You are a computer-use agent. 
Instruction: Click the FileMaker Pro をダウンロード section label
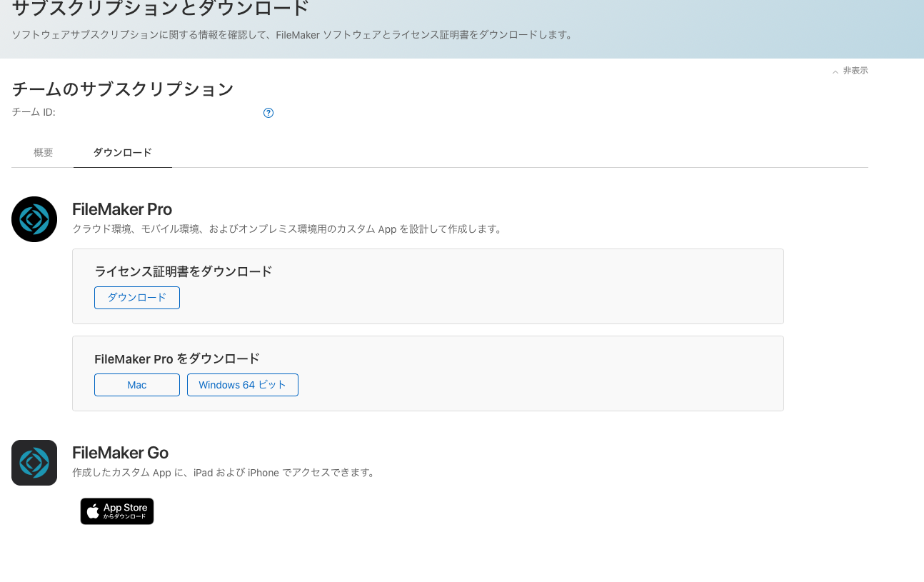[177, 358]
